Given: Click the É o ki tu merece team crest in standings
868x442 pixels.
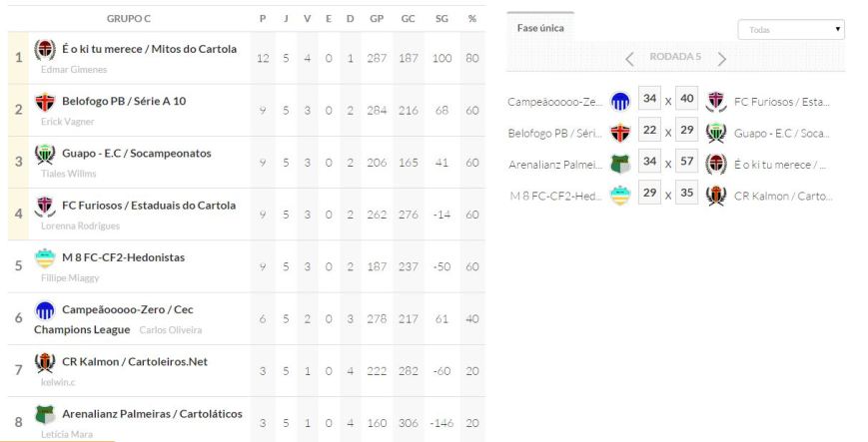Looking at the screenshot, I should (x=45, y=50).
